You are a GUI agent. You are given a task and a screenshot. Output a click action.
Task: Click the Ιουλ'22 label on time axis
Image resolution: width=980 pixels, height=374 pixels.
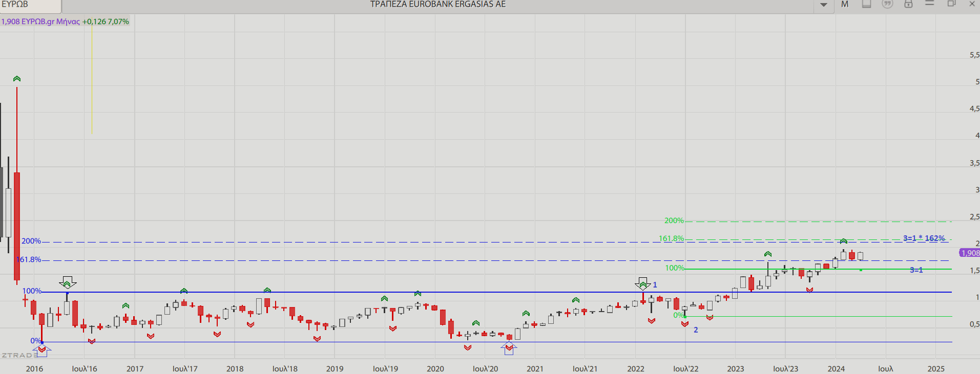pyautogui.click(x=686, y=368)
